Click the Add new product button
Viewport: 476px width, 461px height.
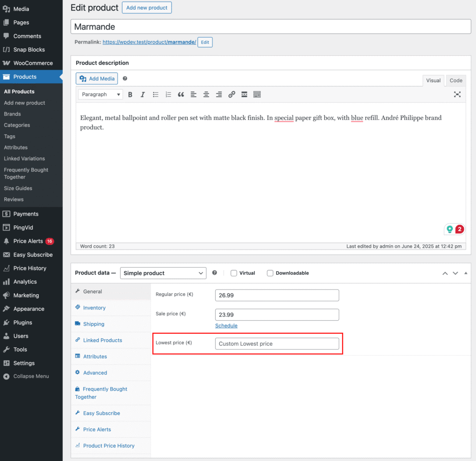coord(147,8)
